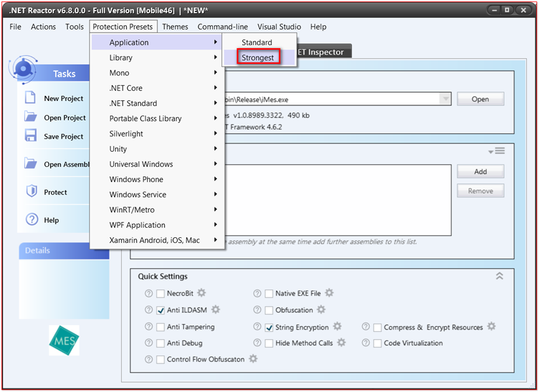Click help icon next to Hide Method Calls
The width and height of the screenshot is (539, 392).
(257, 343)
